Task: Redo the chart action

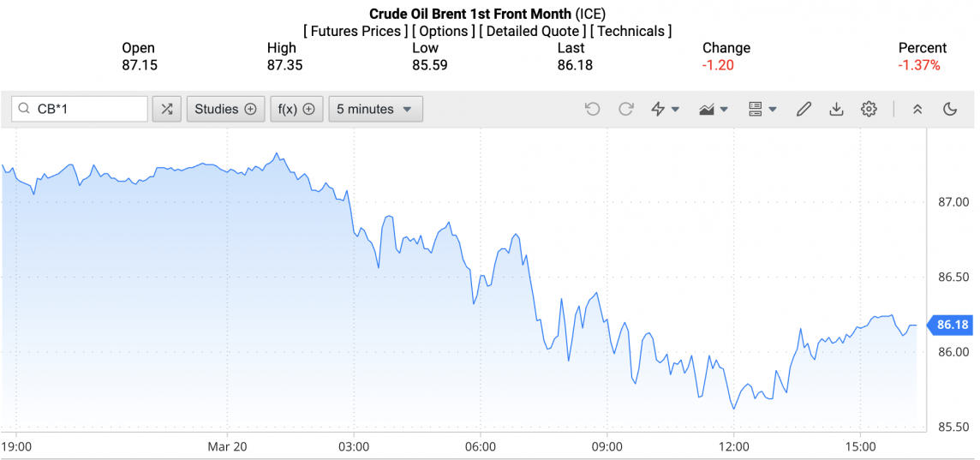Action: [x=625, y=109]
